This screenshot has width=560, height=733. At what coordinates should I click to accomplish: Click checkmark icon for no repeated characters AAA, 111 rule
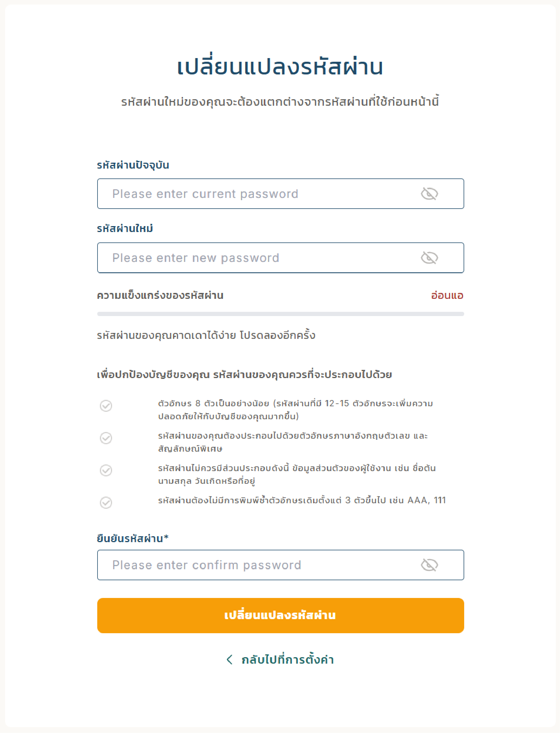coord(106,503)
